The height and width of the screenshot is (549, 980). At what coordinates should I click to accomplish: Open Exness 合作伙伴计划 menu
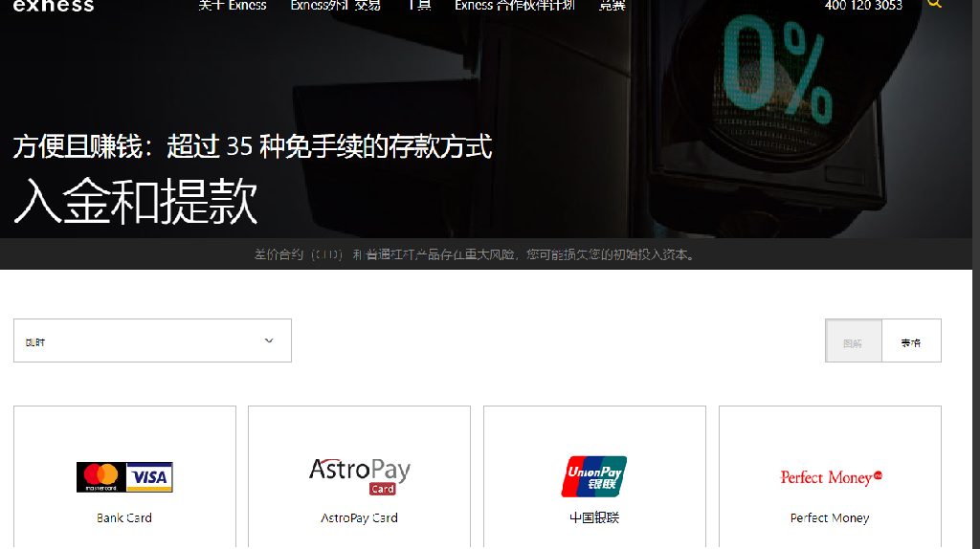515,6
